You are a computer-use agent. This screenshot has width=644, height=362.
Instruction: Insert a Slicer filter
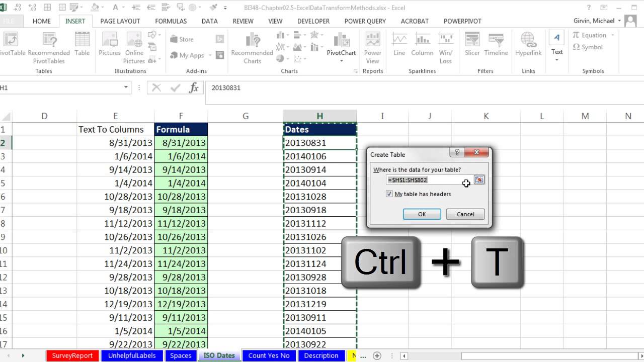[x=472, y=44]
